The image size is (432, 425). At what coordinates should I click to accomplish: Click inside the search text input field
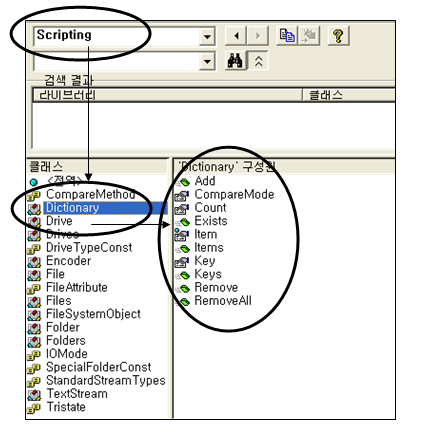point(117,61)
